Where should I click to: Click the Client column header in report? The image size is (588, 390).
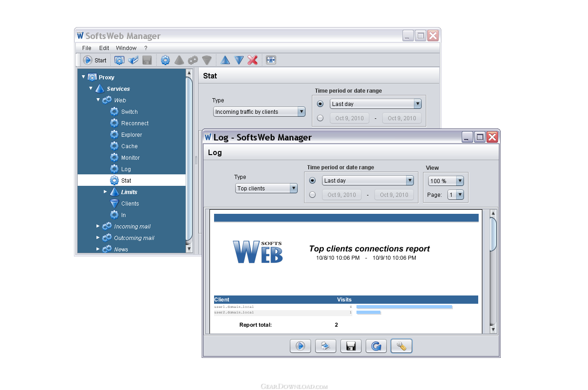pos(222,300)
